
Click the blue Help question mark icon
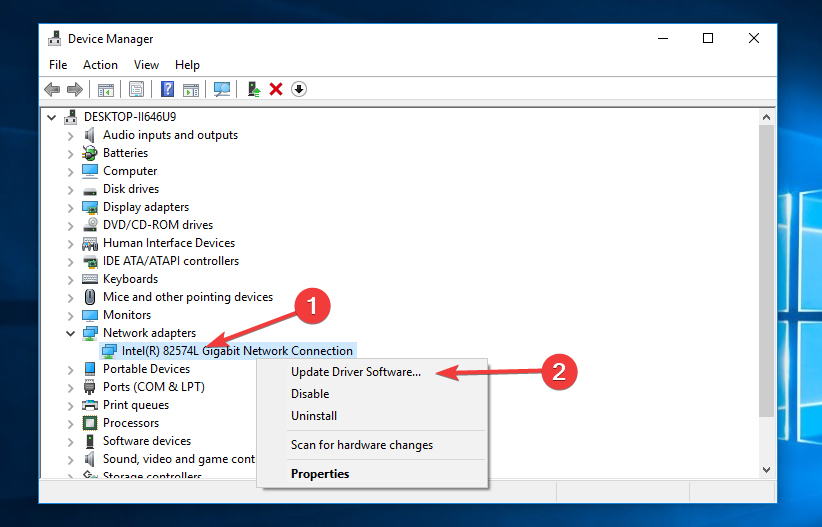(167, 89)
